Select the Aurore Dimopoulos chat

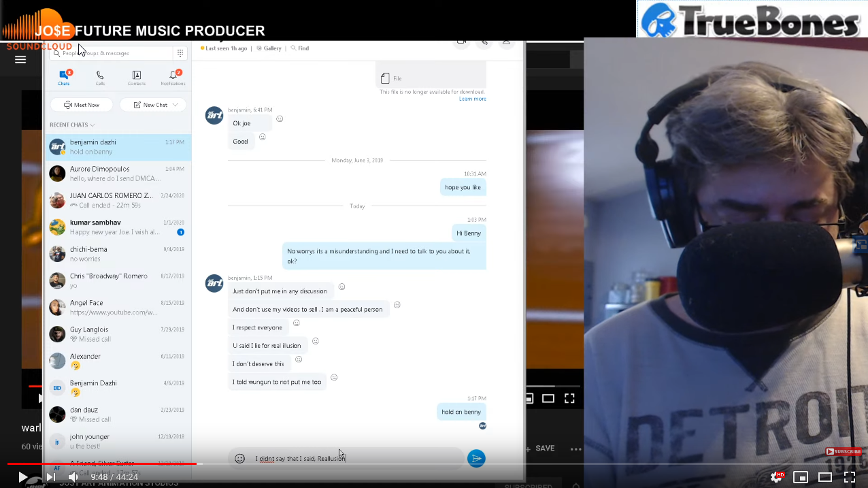coord(118,174)
